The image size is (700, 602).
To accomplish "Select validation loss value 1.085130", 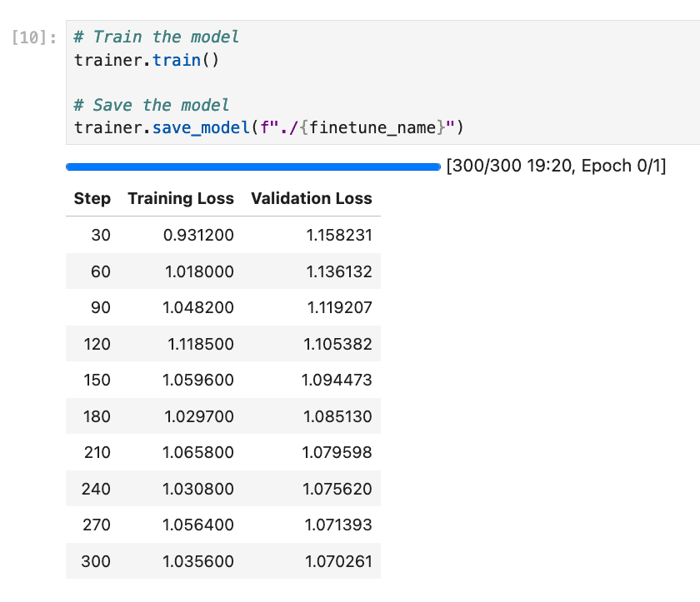I will [x=337, y=416].
